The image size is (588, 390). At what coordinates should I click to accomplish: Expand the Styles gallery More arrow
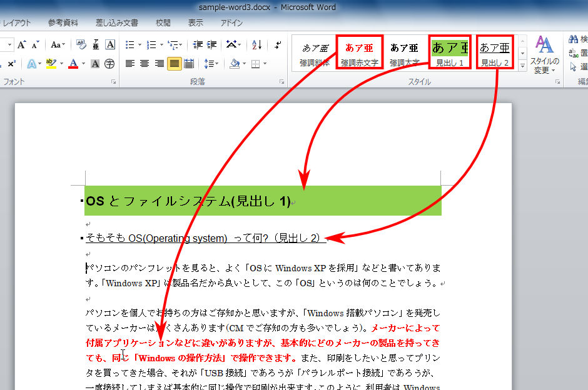522,66
